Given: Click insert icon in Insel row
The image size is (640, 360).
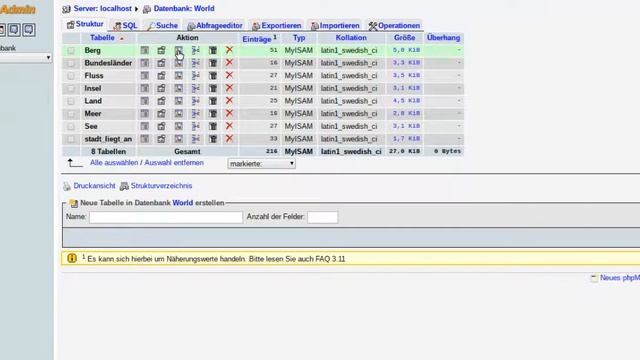Looking at the screenshot, I should coord(196,88).
